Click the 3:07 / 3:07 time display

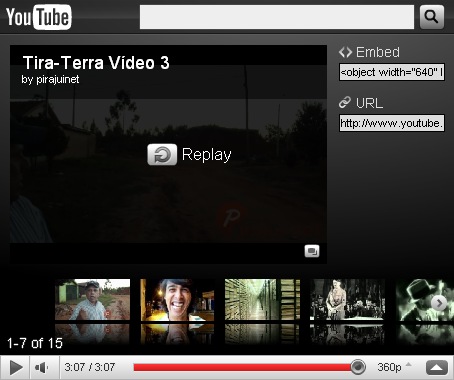90,367
